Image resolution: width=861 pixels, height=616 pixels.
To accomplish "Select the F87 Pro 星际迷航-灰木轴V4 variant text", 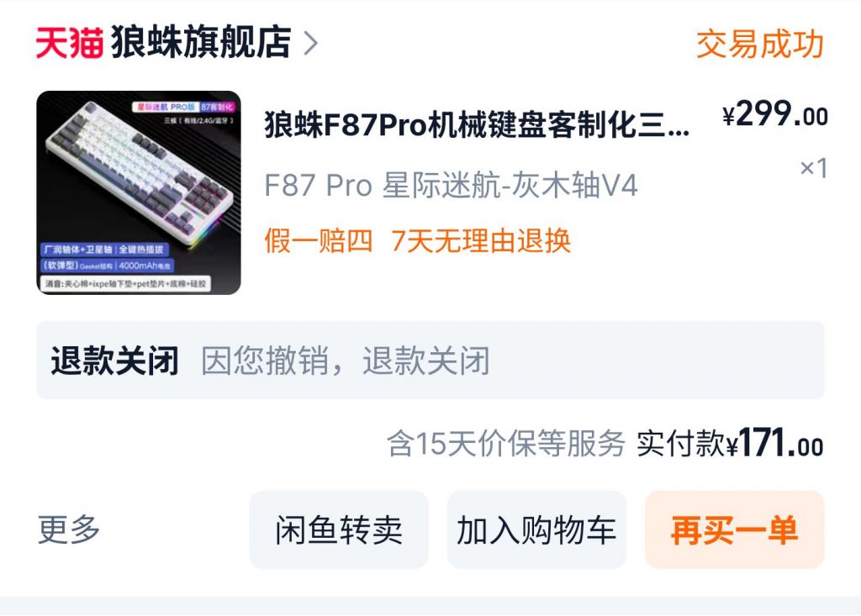I will click(451, 185).
